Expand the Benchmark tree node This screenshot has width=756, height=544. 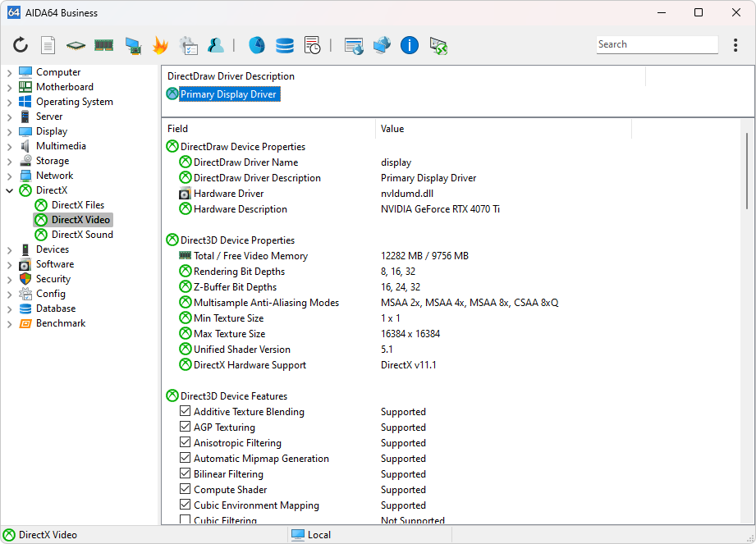[x=9, y=323]
